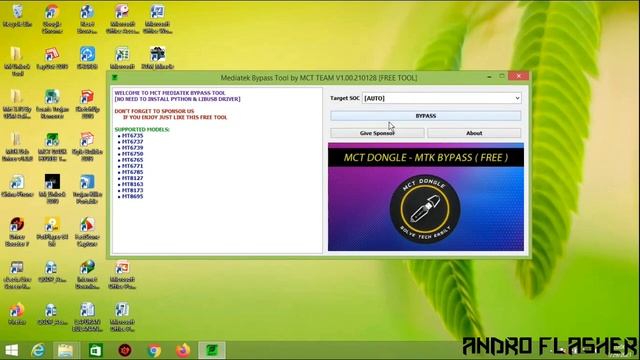Click the MT6765 model entry
The height and width of the screenshot is (360, 640).
pos(132,160)
